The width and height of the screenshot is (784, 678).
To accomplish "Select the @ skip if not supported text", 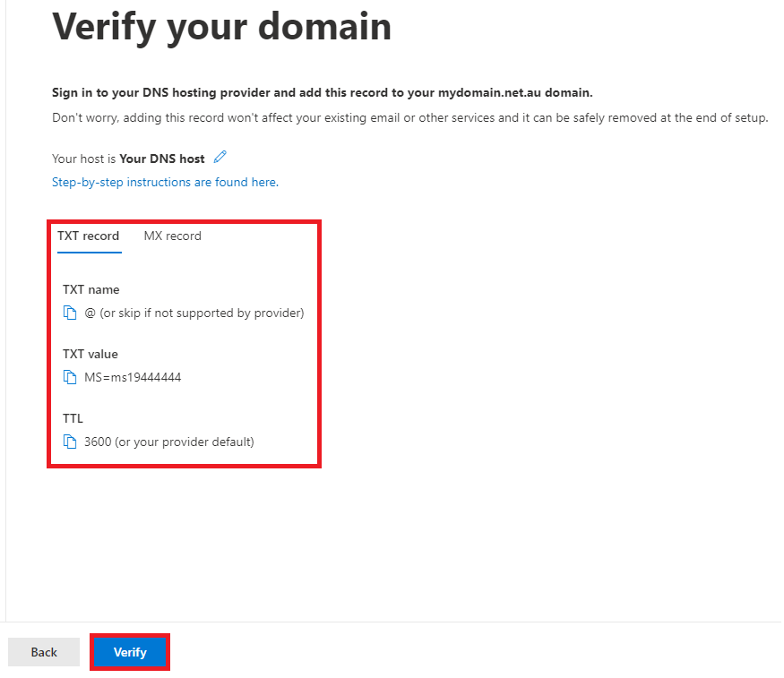I will [194, 313].
